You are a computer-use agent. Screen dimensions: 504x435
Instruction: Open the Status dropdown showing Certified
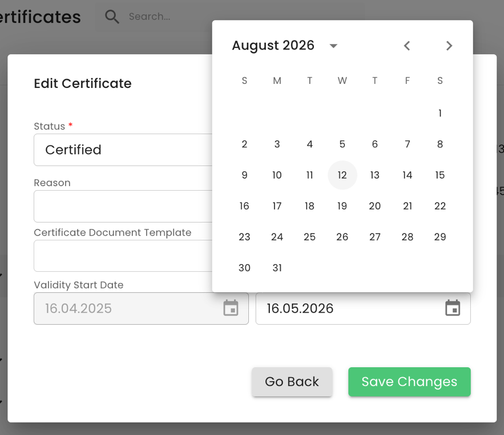click(123, 150)
